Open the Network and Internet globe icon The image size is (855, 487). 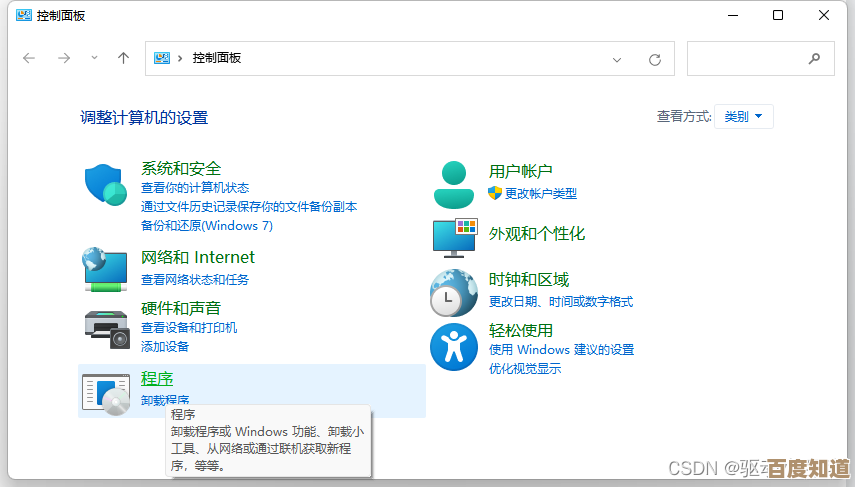pos(105,269)
